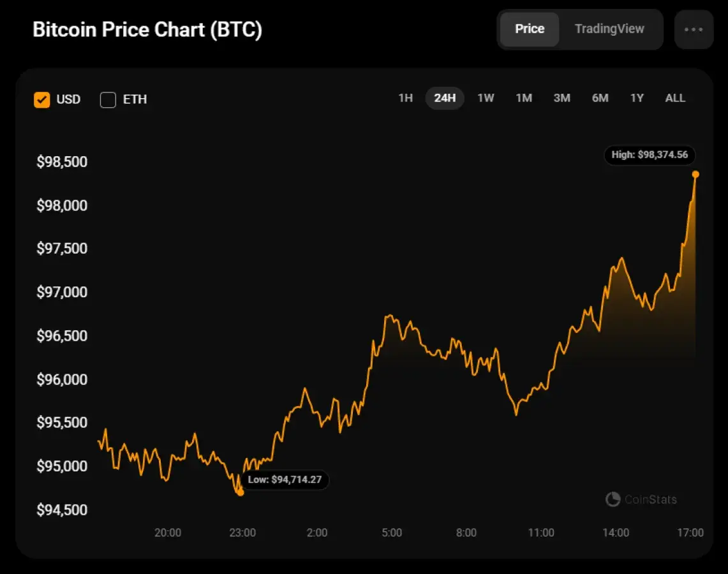Select the 1M time range

click(523, 98)
